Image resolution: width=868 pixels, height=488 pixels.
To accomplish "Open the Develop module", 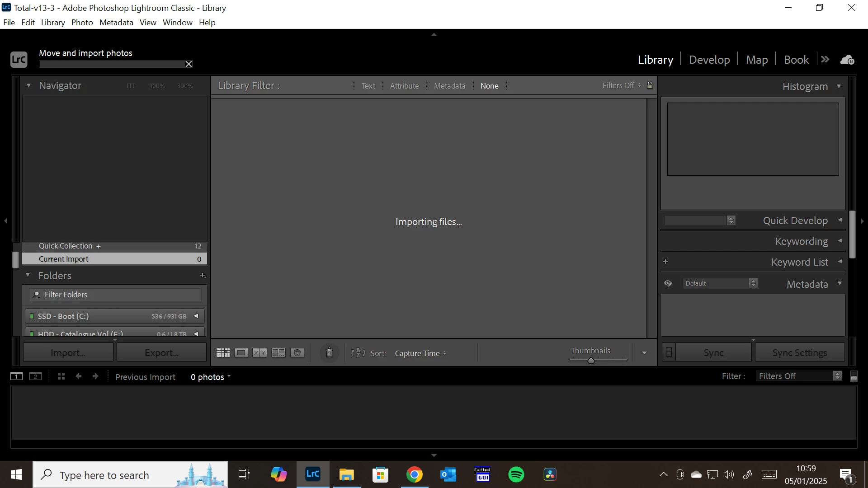I will click(709, 60).
